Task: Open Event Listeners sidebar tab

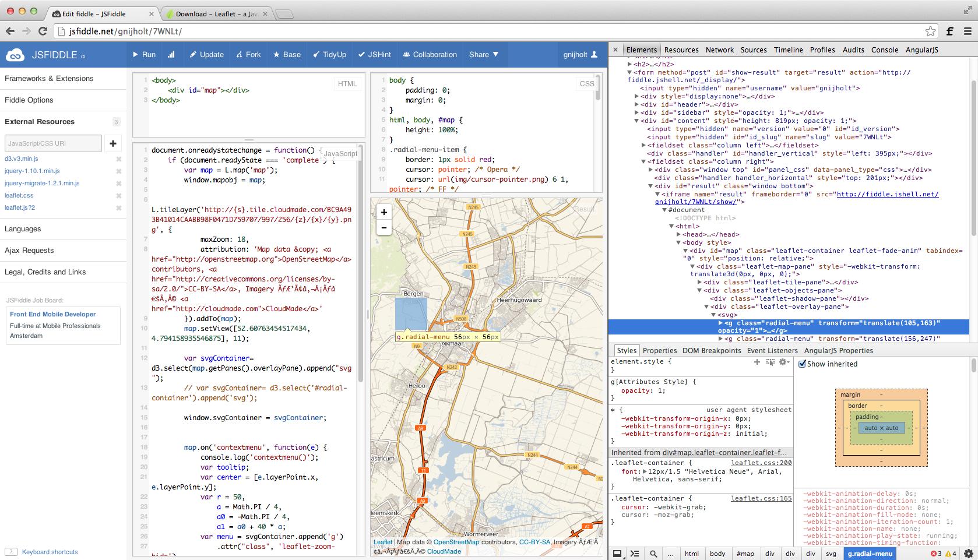Action: [x=772, y=350]
